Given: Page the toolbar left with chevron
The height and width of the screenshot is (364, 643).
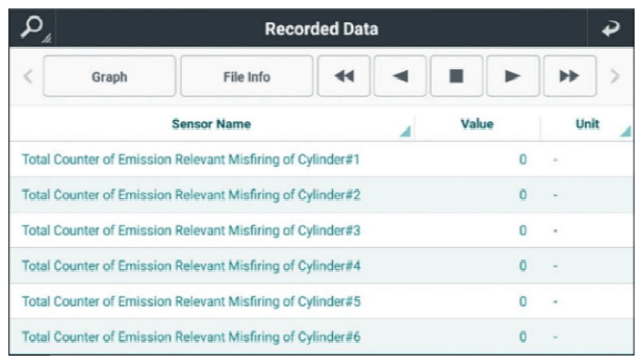Looking at the screenshot, I should point(28,76).
